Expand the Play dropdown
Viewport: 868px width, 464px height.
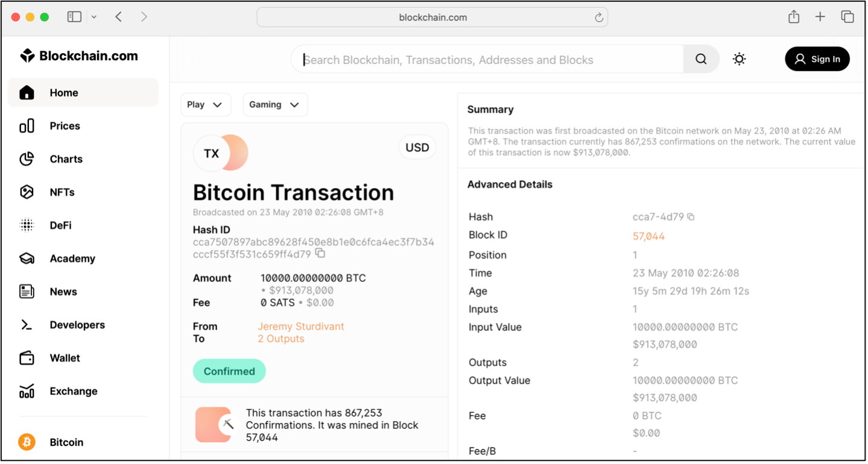[x=205, y=105]
